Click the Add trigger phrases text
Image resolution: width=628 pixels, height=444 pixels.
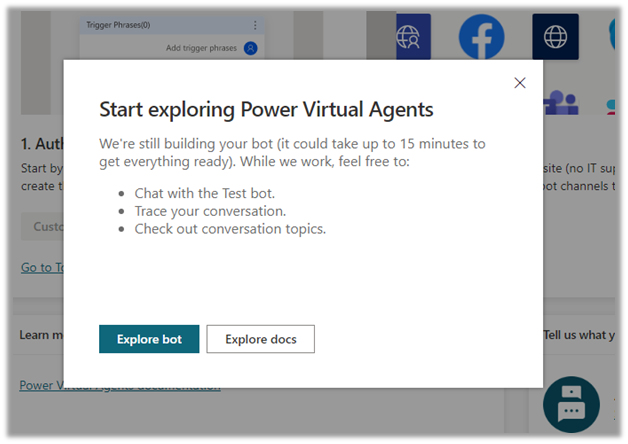tap(201, 48)
